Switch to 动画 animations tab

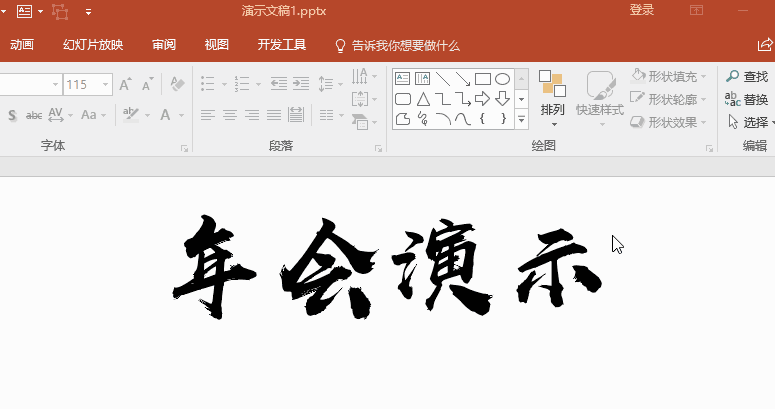(22, 45)
